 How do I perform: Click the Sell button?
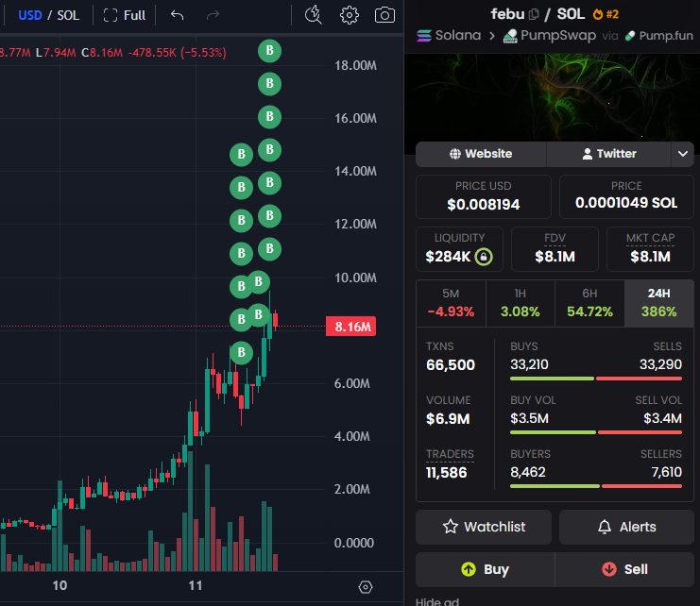(x=624, y=569)
